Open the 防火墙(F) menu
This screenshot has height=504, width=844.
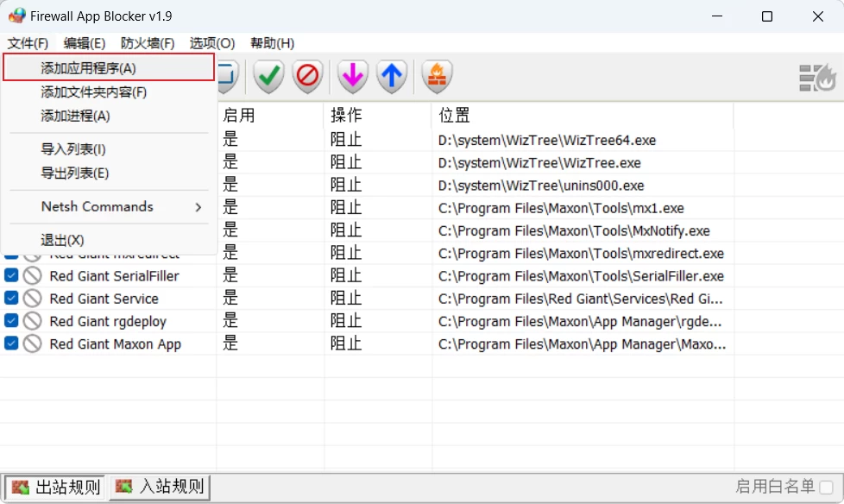(x=148, y=43)
